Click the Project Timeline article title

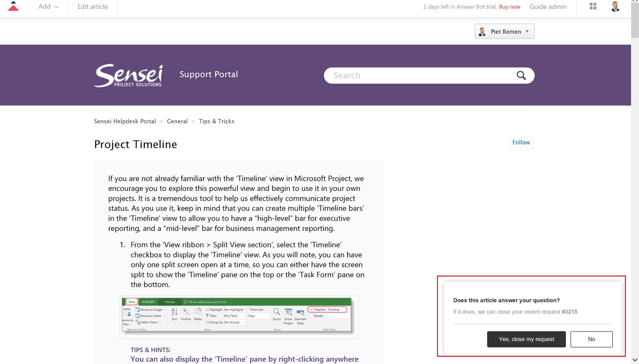click(135, 144)
